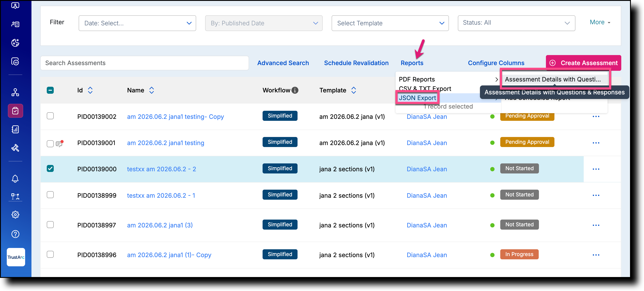This screenshot has height=291, width=644.
Task: Uncheck the PID00139000 row checkbox
Action: 50,168
